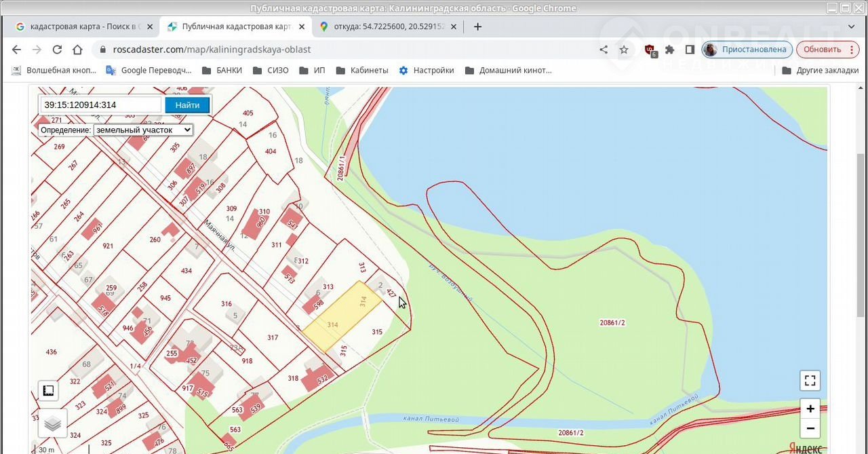Open the 'земельный участок' type dropdown
The height and width of the screenshot is (454, 868).
[x=143, y=130]
